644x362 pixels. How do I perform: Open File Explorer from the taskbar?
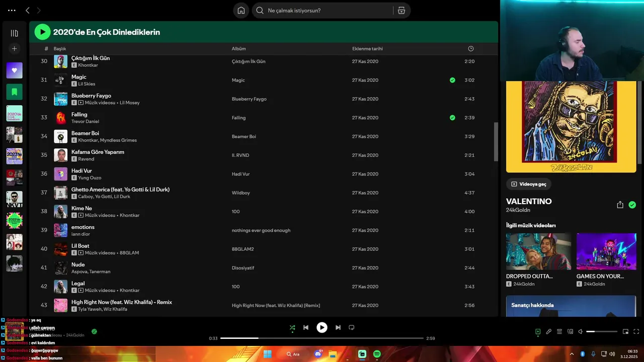tap(333, 354)
